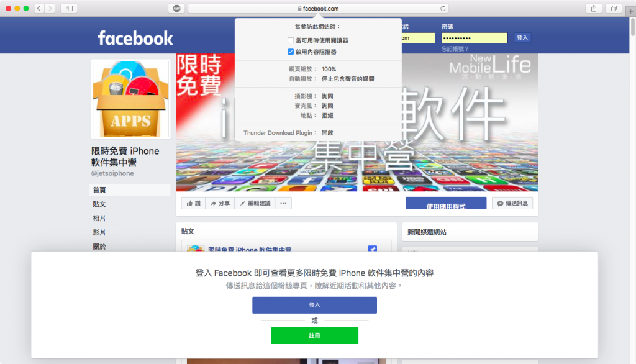Image resolution: width=636 pixels, height=364 pixels.
Task: Click the facebook.com address bar
Action: [319, 8]
